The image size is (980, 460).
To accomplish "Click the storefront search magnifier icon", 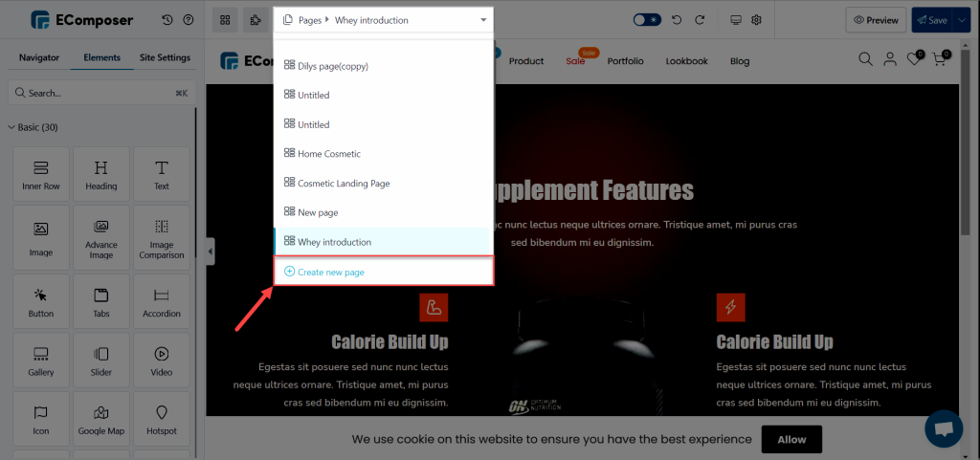I will (865, 59).
